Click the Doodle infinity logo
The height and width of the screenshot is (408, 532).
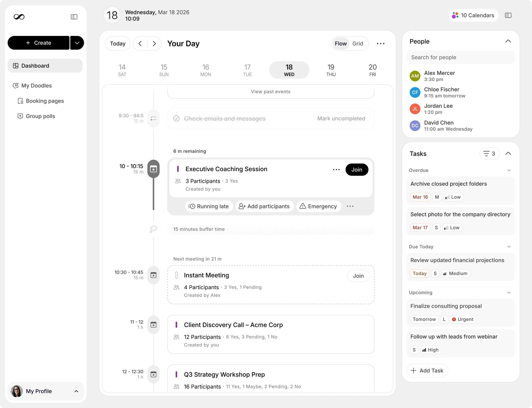(x=19, y=17)
